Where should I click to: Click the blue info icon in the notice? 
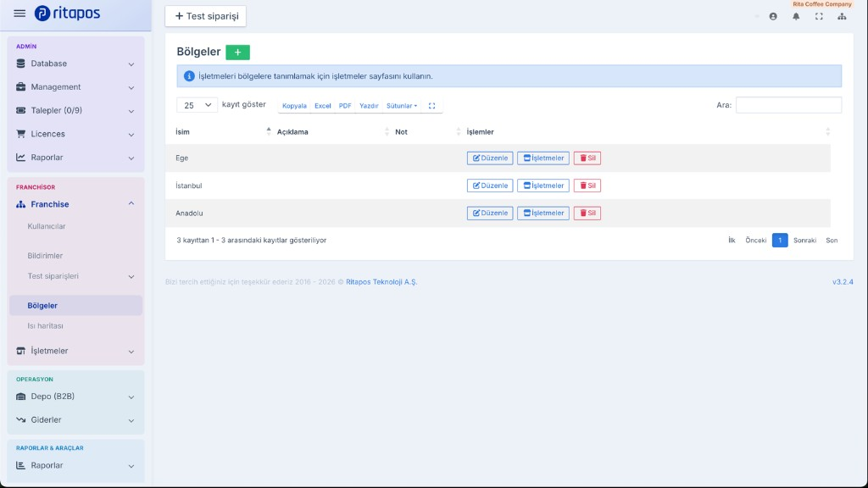coord(189,76)
